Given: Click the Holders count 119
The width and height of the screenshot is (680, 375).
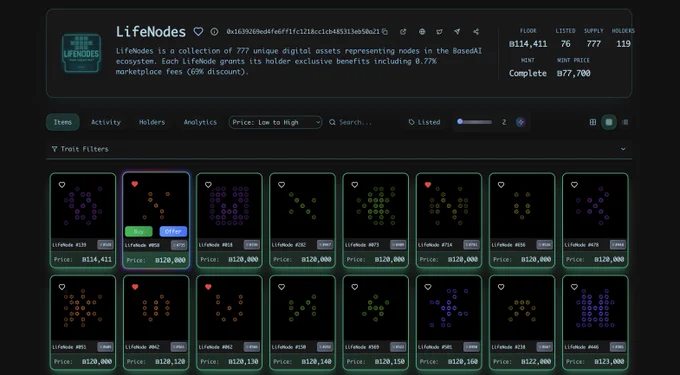Looking at the screenshot, I should coord(623,44).
